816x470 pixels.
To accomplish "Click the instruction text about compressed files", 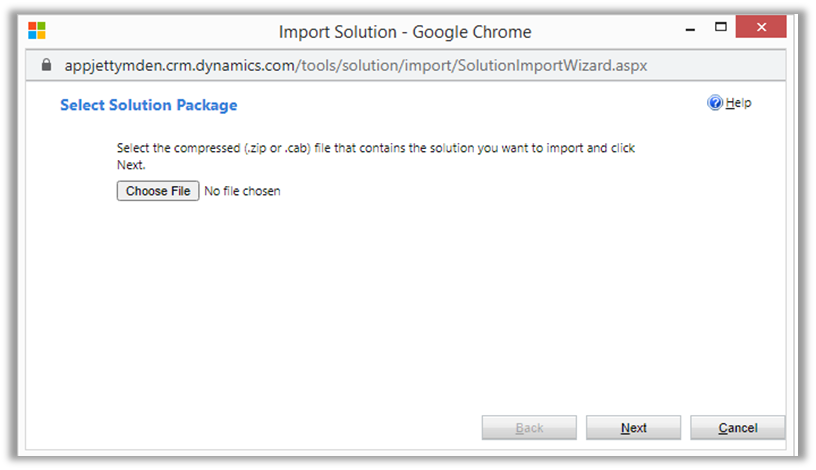I will click(x=376, y=149).
